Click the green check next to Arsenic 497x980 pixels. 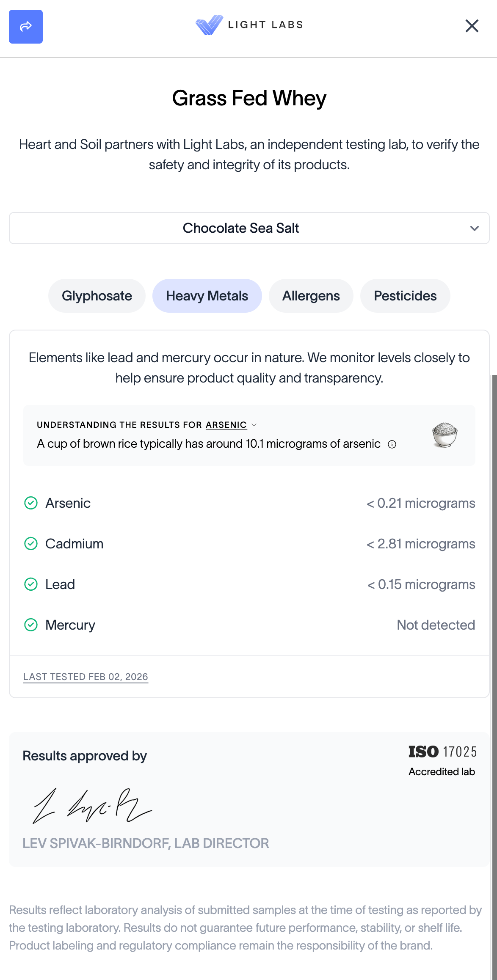pos(31,503)
